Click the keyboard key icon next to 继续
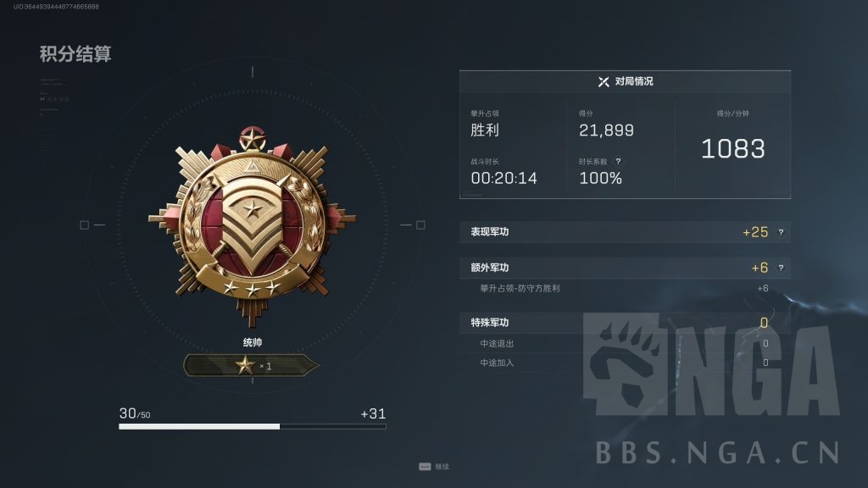Viewport: 868px width, 488px height. 425,467
